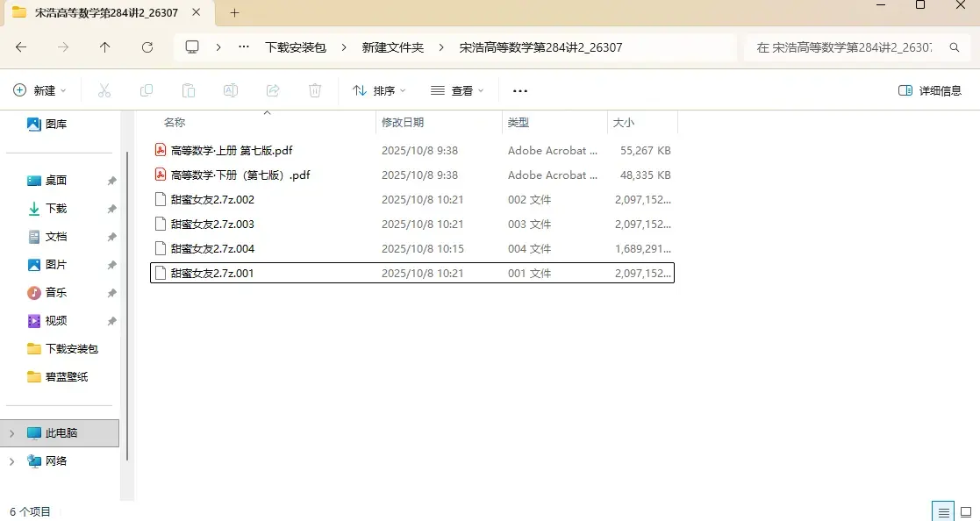The width and height of the screenshot is (980, 521).
Task: Click the Share icon in toolbar
Action: pyautogui.click(x=273, y=90)
